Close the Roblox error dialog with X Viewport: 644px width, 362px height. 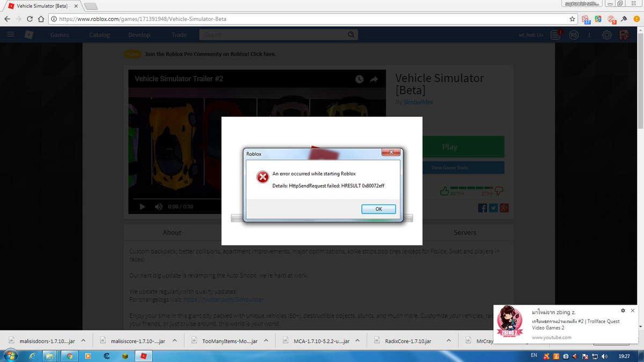(391, 153)
